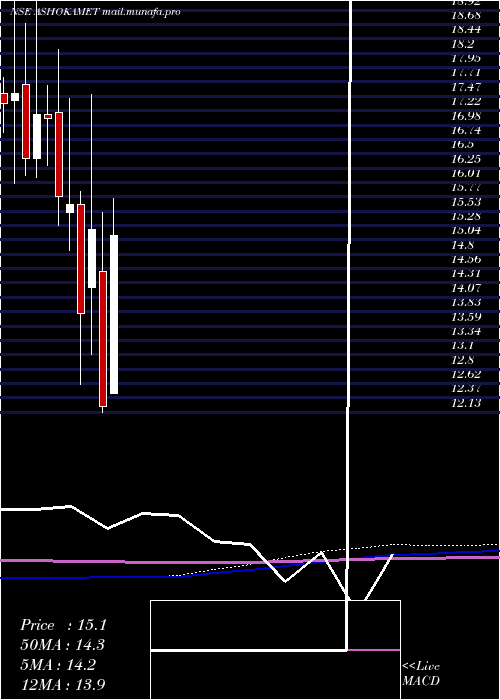
Task: Click the 50MA : 14.3 value
Action: (62, 645)
